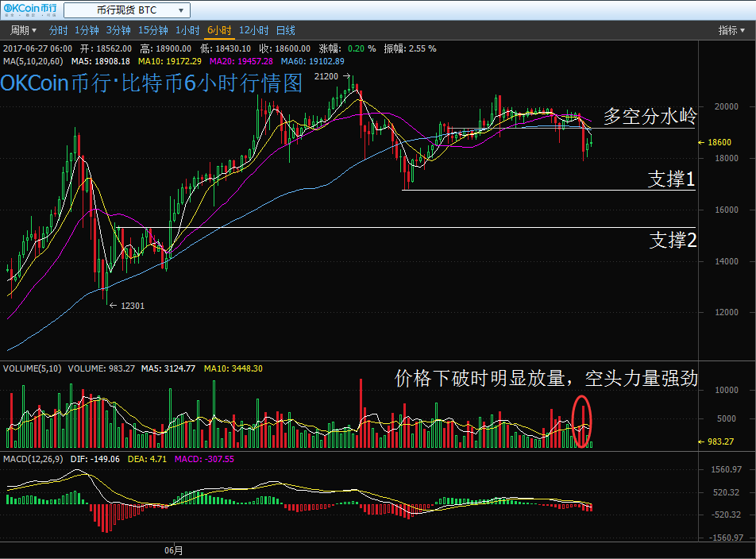Select the 12小时 timeframe

pyautogui.click(x=253, y=30)
